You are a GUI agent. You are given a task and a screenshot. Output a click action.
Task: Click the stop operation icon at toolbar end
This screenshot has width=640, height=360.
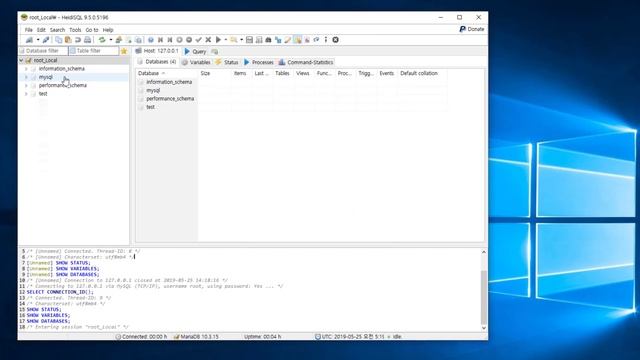point(336,40)
